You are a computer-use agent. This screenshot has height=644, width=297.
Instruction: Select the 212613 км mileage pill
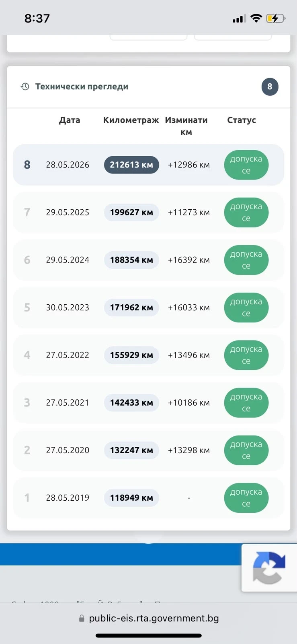[x=131, y=165]
